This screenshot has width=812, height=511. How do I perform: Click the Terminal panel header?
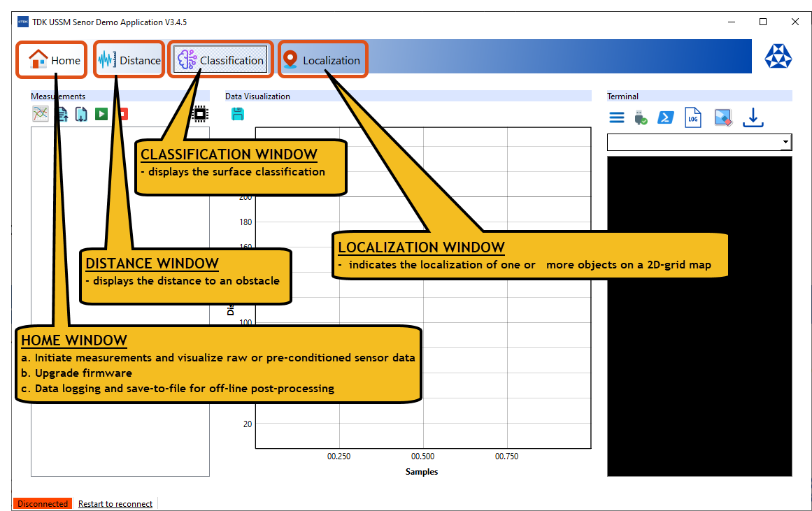pyautogui.click(x=699, y=96)
